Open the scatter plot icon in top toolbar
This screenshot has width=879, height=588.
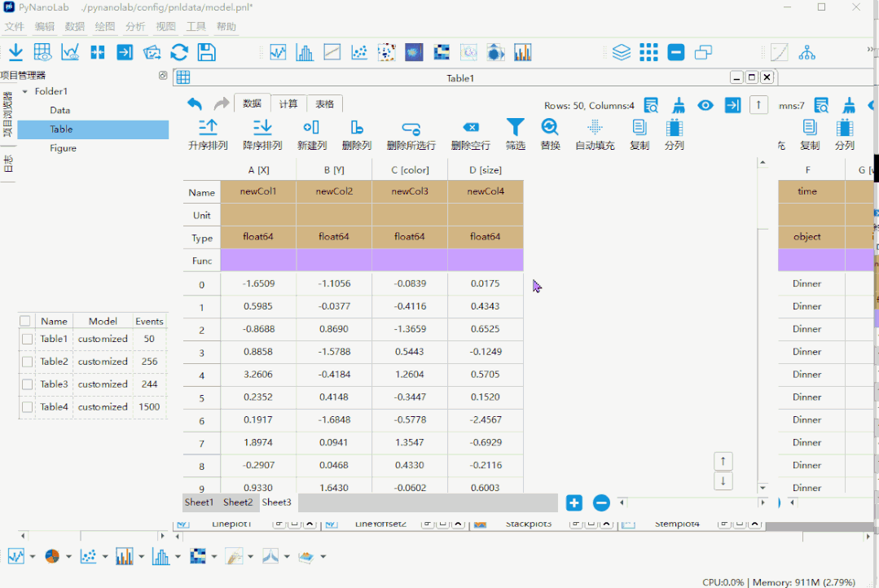tap(359, 52)
